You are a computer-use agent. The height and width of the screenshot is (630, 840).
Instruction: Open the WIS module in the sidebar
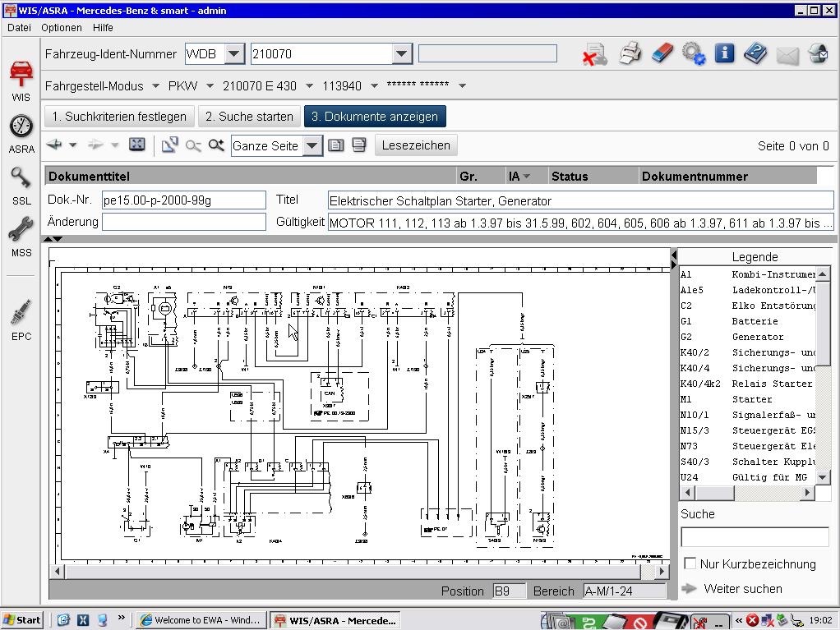(21, 80)
